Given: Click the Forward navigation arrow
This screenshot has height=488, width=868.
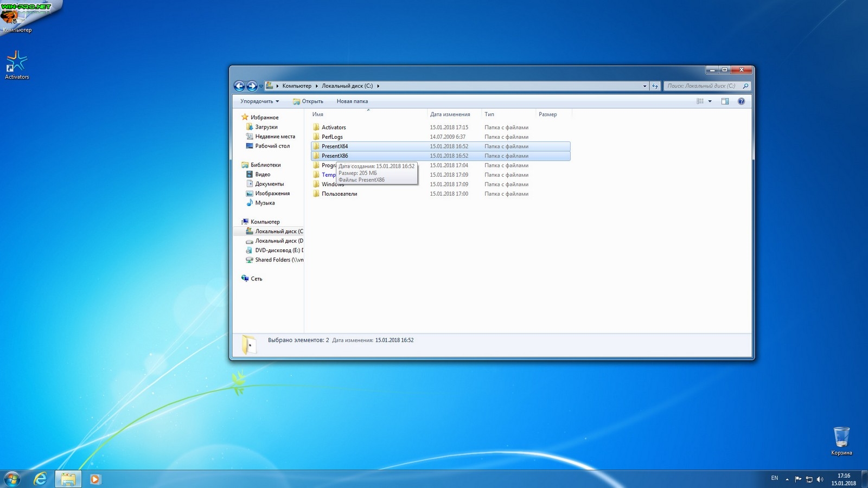Looking at the screenshot, I should pyautogui.click(x=252, y=86).
